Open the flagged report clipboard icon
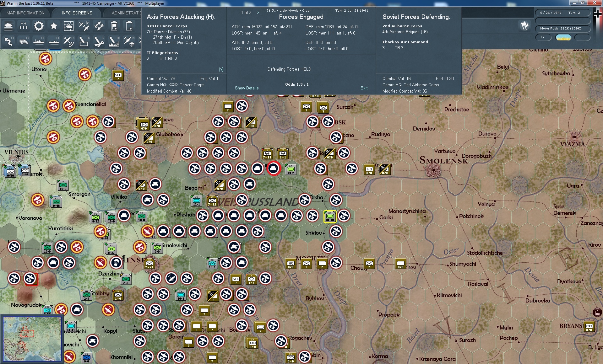This screenshot has height=364, width=603. (x=114, y=26)
